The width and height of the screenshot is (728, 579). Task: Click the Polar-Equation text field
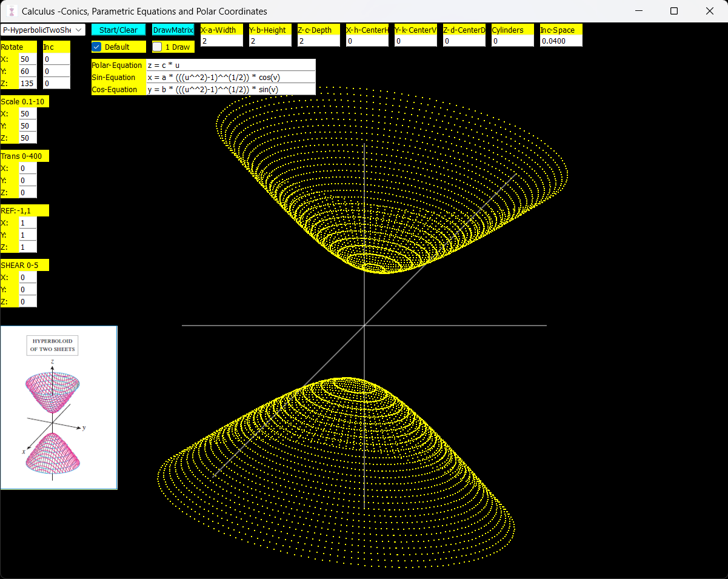coord(230,65)
